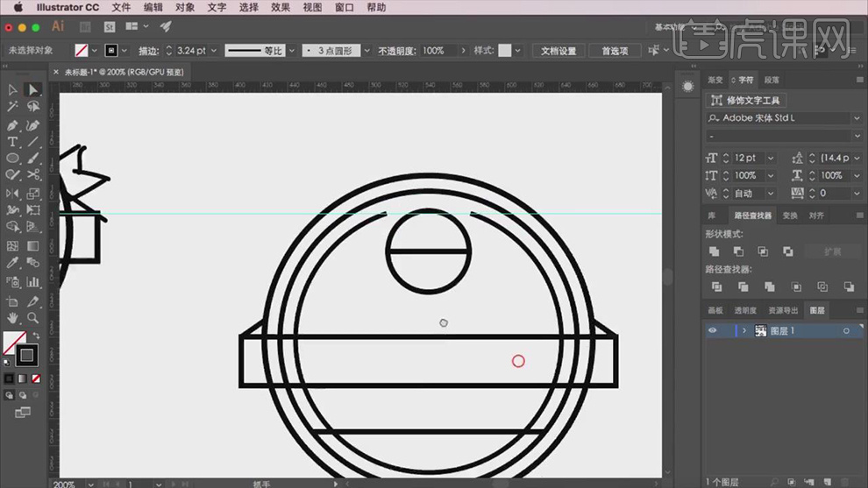Click the stroke swatch in the toolbox

click(x=26, y=355)
